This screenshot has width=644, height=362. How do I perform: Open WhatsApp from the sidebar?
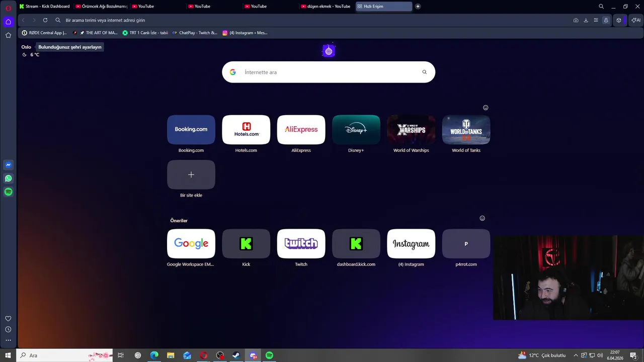[8, 178]
